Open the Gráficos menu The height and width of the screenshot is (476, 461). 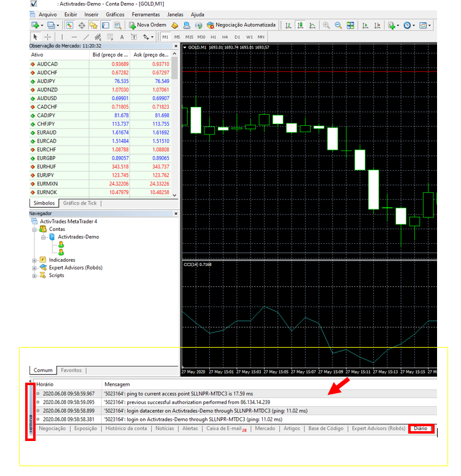pos(115,15)
